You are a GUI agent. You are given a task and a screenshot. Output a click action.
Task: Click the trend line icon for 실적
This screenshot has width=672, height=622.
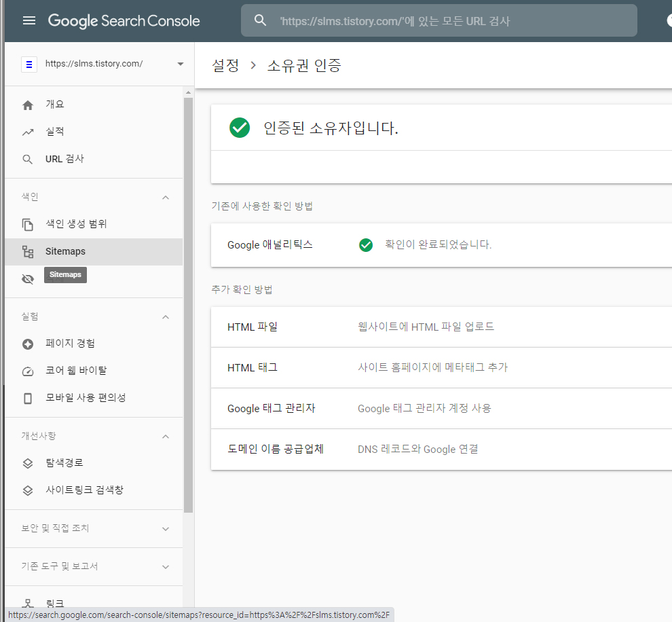click(28, 132)
